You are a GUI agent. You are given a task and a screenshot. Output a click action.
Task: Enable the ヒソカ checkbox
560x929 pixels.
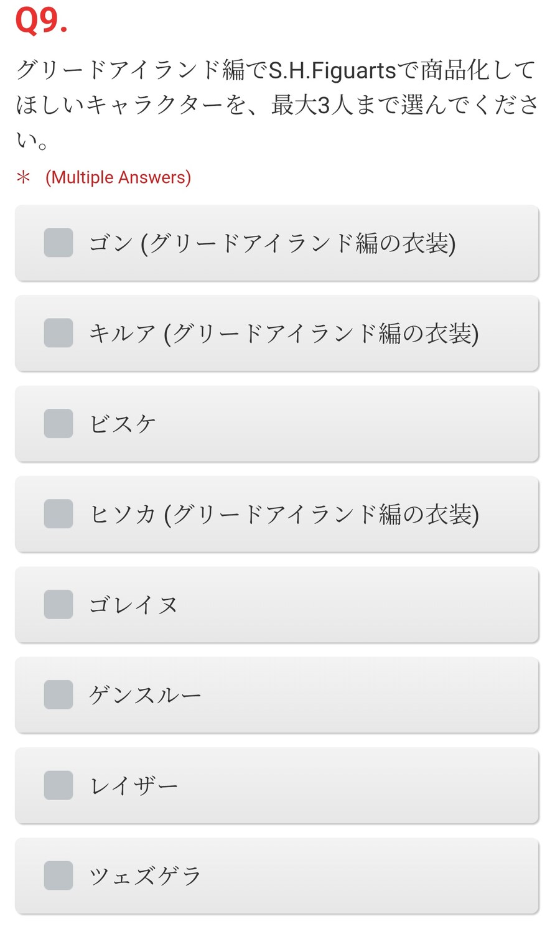(x=58, y=514)
